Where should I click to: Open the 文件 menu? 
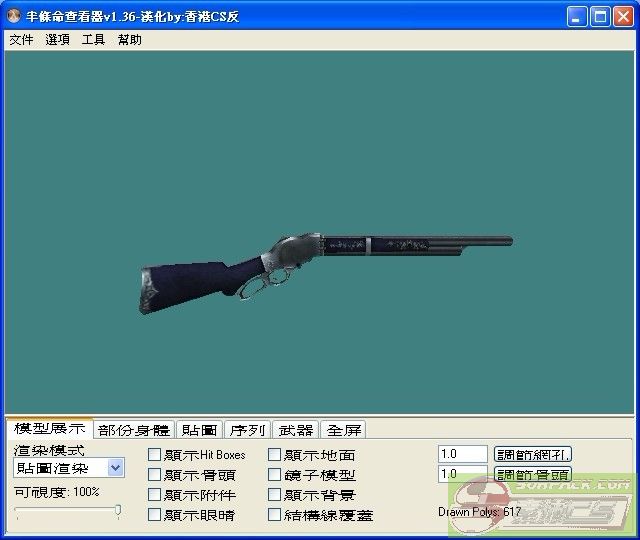pyautogui.click(x=21, y=40)
